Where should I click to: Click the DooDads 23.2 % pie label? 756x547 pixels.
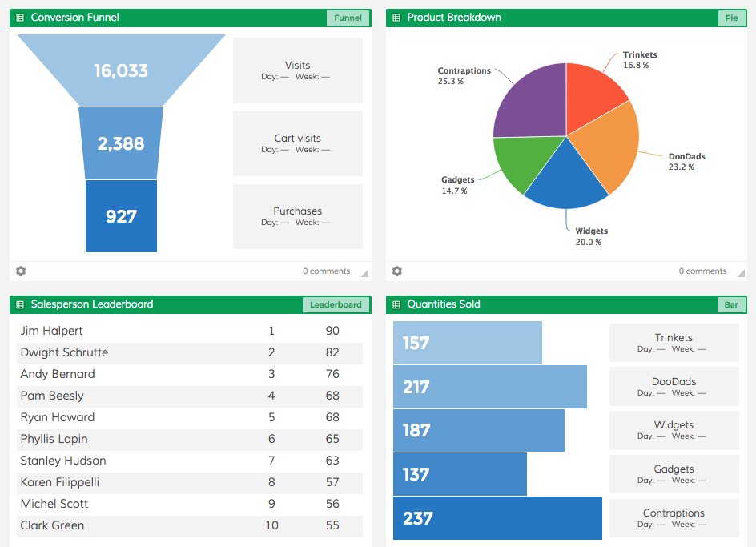[686, 162]
